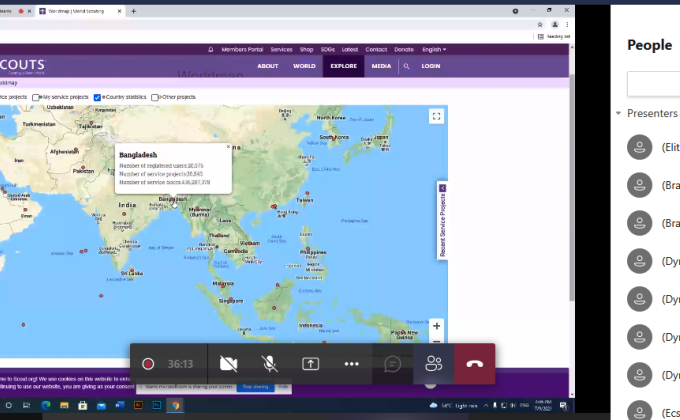Check the Other projects checkbox
This screenshot has height=420, width=680.
click(154, 97)
